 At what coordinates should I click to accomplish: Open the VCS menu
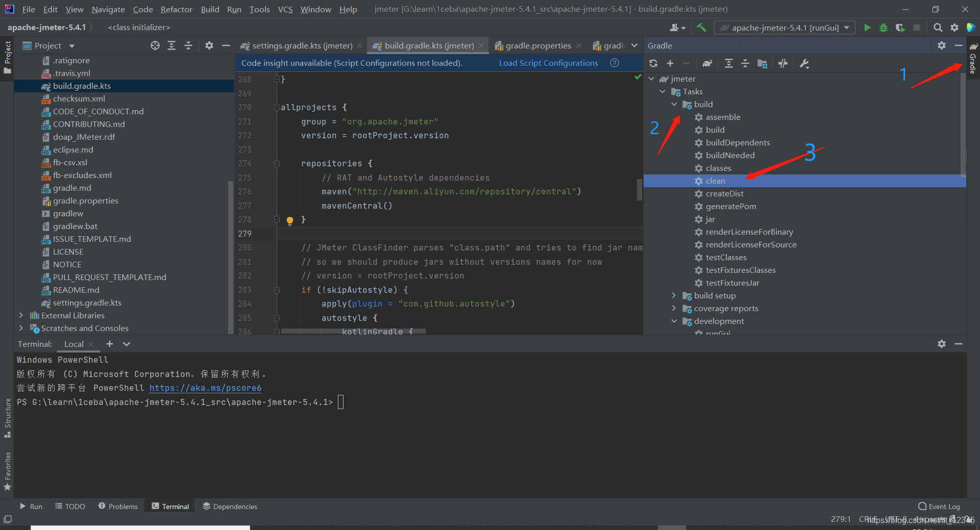(x=285, y=9)
